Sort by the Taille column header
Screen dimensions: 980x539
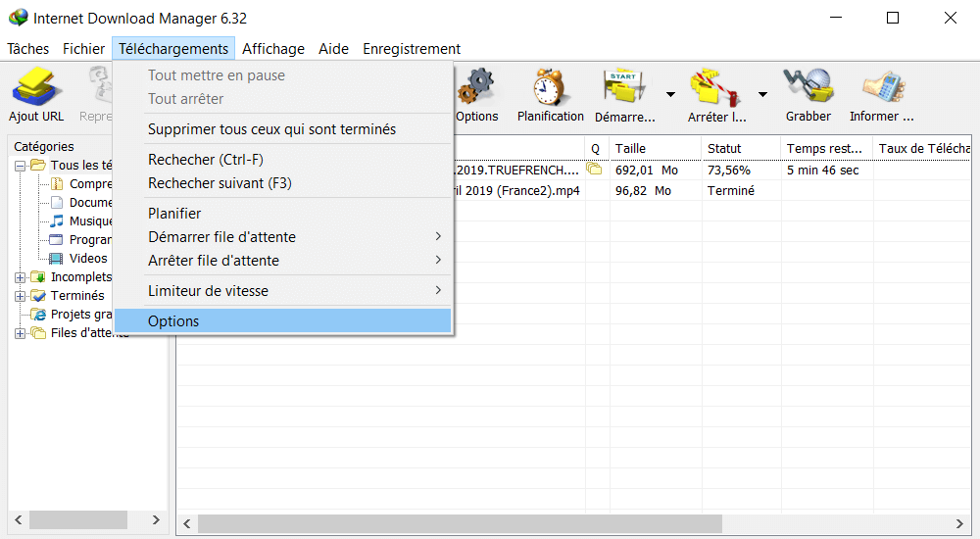coord(656,148)
